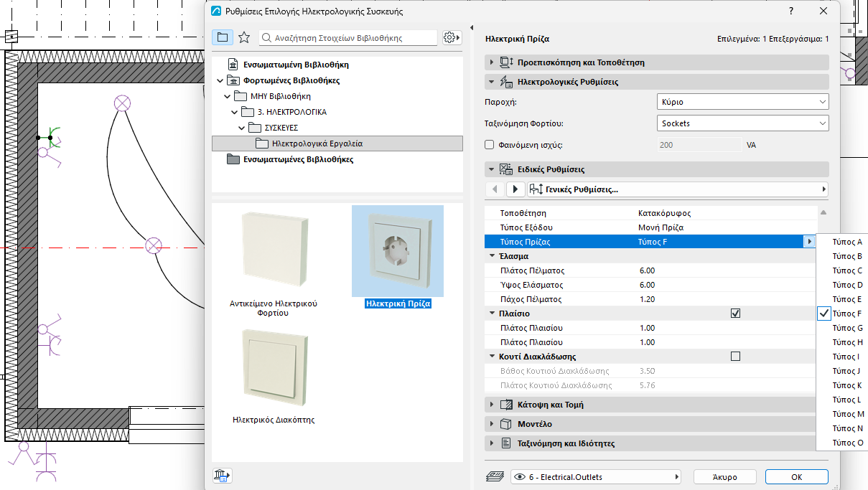The height and width of the screenshot is (490, 868).
Task: Uncheck the Πλαίσιο checkbox
Action: 735,314
